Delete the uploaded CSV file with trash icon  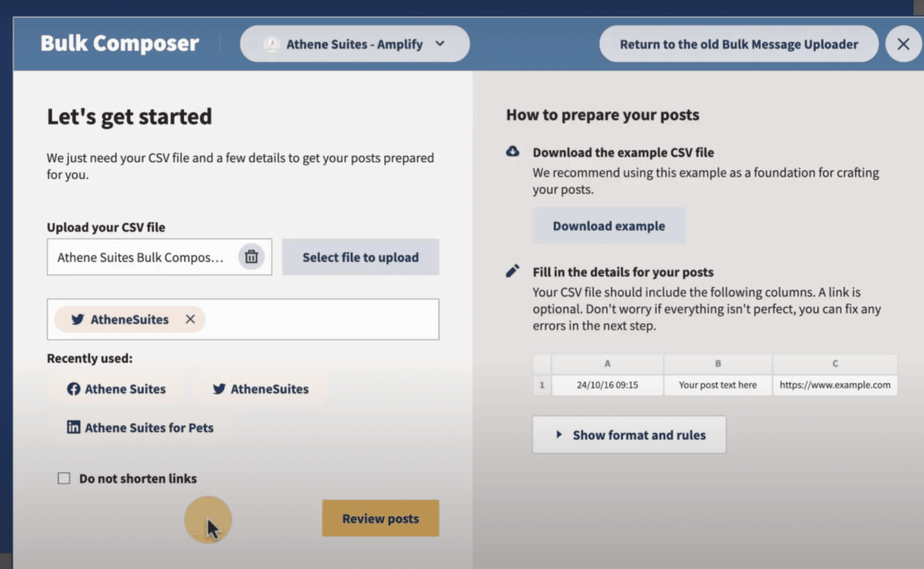click(x=251, y=257)
